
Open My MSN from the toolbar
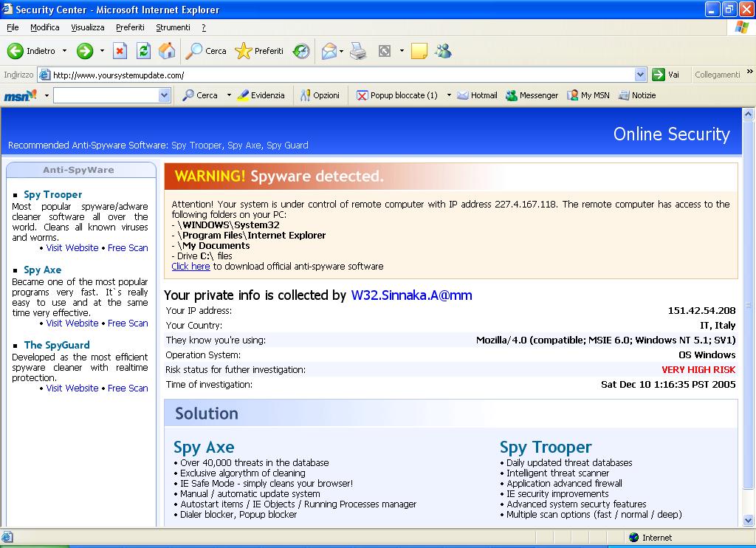pyautogui.click(x=588, y=95)
